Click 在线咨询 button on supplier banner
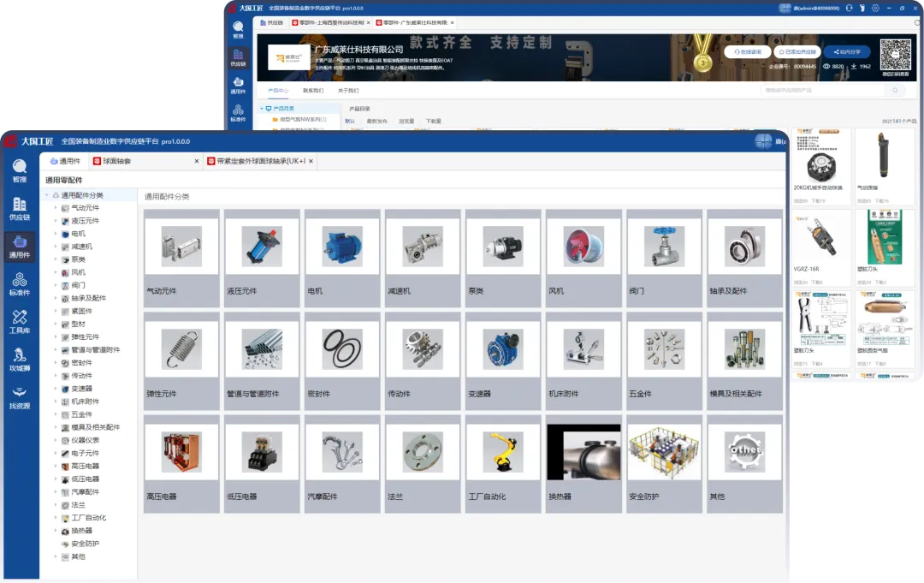Image resolution: width=924 pixels, height=583 pixels. pos(747,52)
